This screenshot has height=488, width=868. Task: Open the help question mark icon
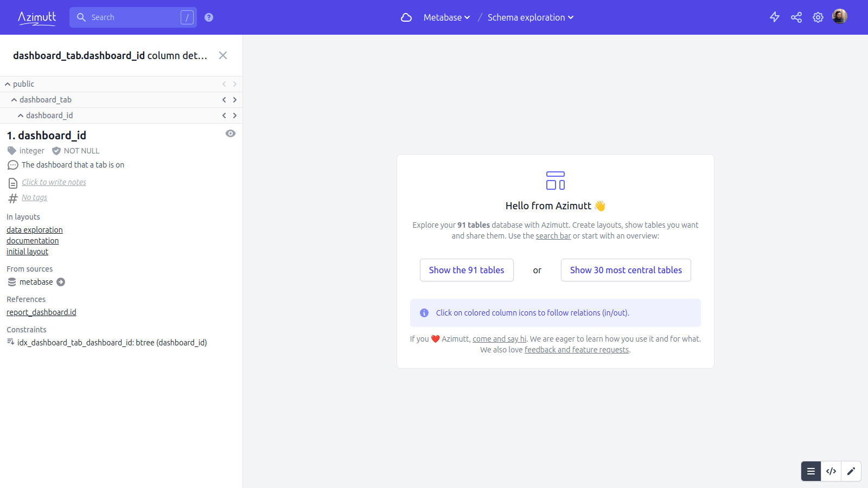[x=209, y=17]
